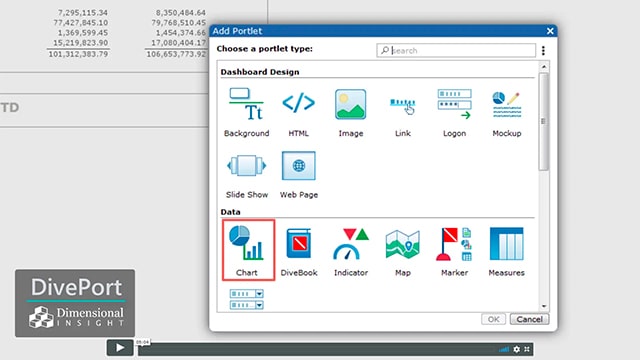This screenshot has height=360, width=640.
Task: Select the Background portlet type
Action: tap(247, 112)
